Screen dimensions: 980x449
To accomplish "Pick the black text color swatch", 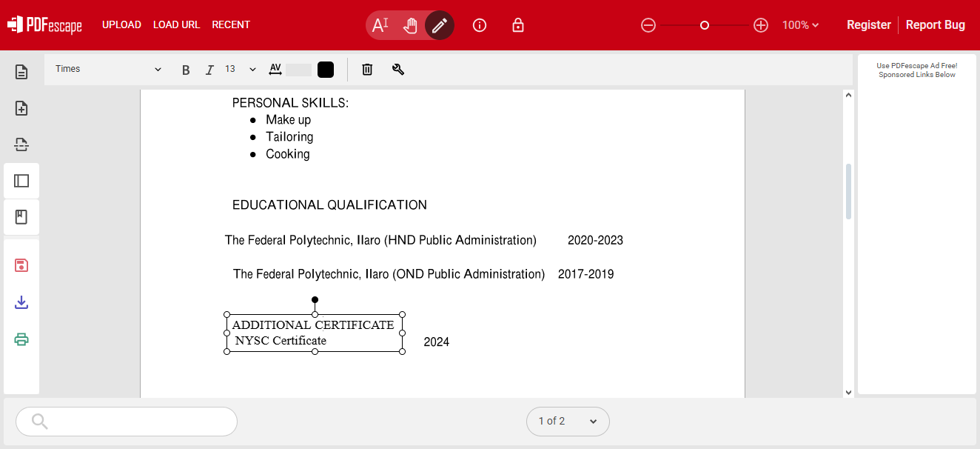I will coord(326,70).
